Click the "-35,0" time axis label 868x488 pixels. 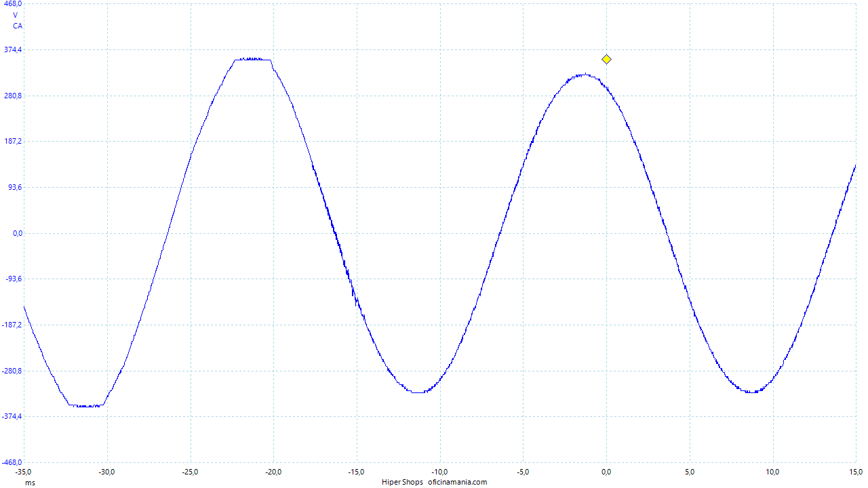click(24, 472)
